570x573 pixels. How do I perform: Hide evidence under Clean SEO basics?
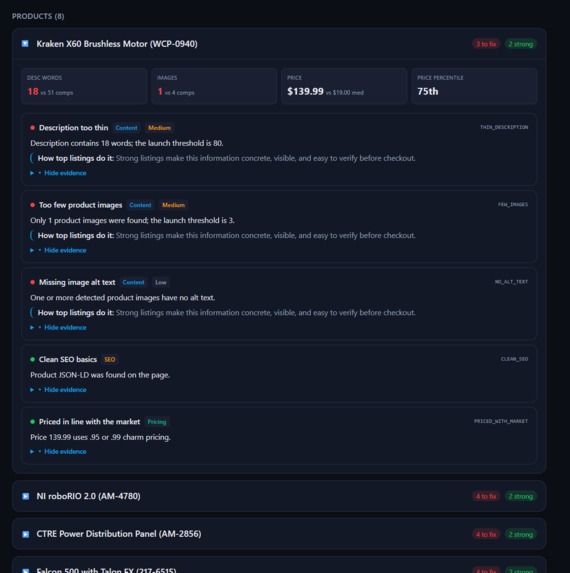coord(65,390)
